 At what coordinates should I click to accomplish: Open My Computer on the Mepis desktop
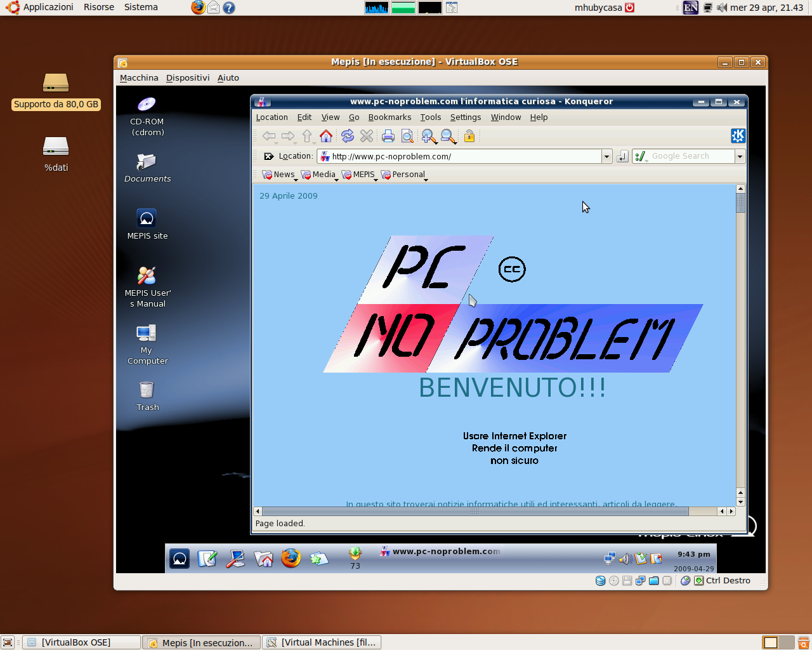tap(147, 345)
